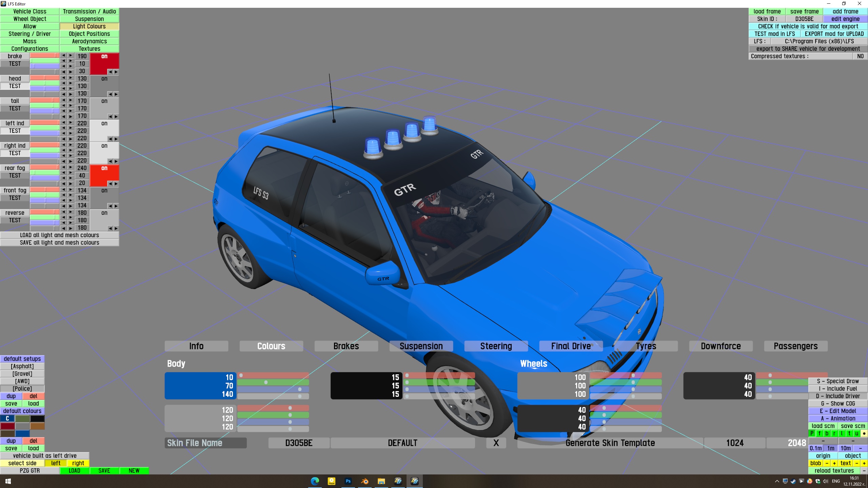
Task: Toggle the brake light 'on' button
Action: (104, 57)
